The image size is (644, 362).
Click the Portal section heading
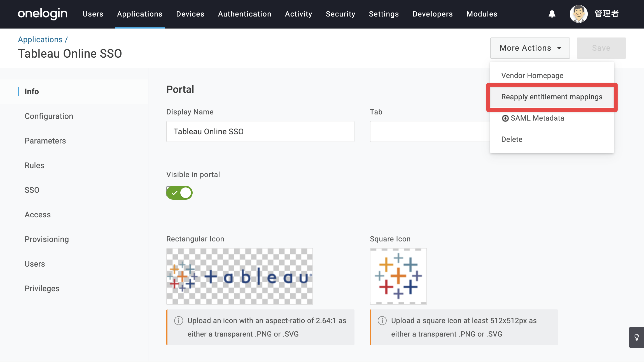(180, 90)
